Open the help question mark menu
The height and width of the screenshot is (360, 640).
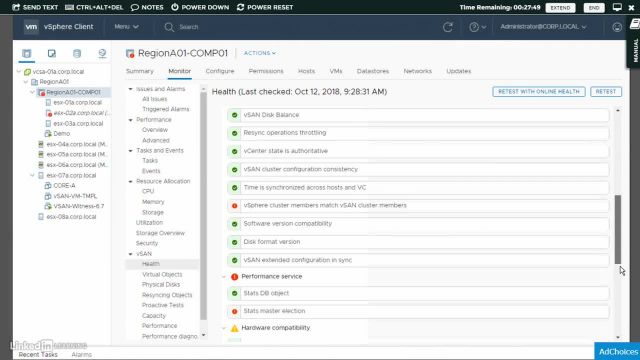pos(477,27)
